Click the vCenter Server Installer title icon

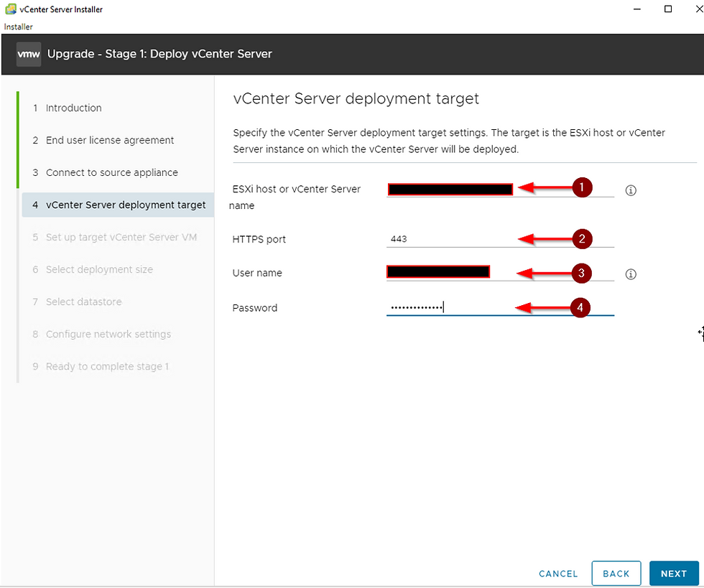(x=11, y=9)
